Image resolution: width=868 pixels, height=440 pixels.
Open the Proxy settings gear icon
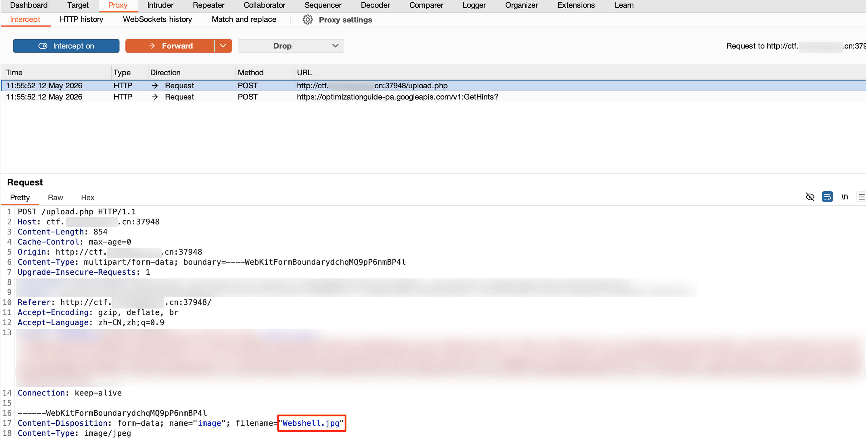[307, 19]
